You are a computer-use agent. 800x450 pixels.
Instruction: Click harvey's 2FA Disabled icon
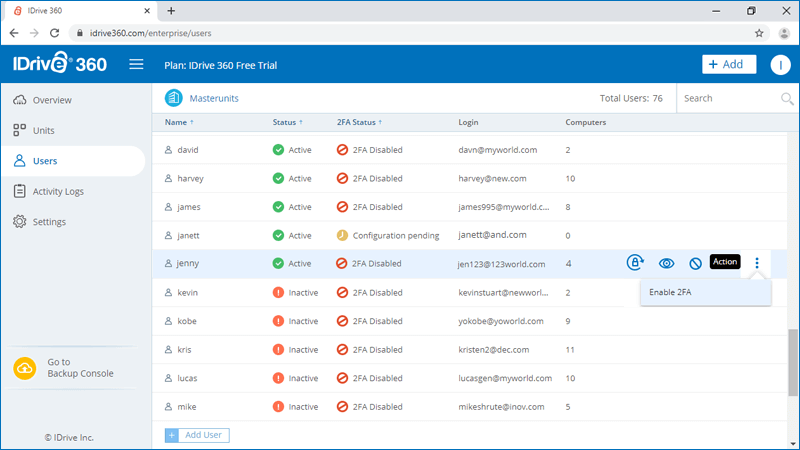342,179
